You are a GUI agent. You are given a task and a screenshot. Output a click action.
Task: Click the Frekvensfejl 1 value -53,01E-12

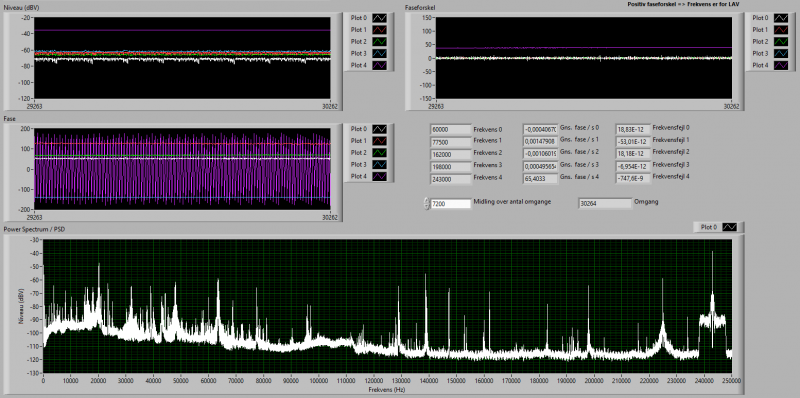pyautogui.click(x=633, y=142)
